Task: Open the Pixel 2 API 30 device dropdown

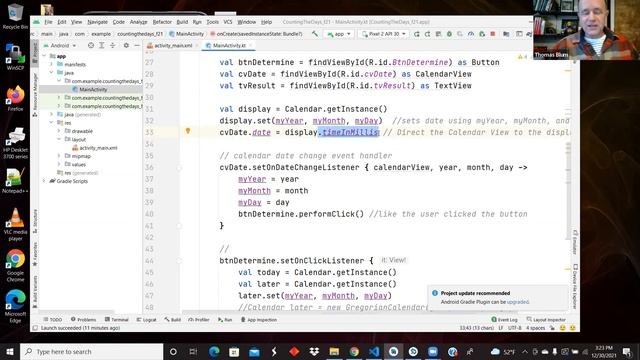Action: coord(384,34)
